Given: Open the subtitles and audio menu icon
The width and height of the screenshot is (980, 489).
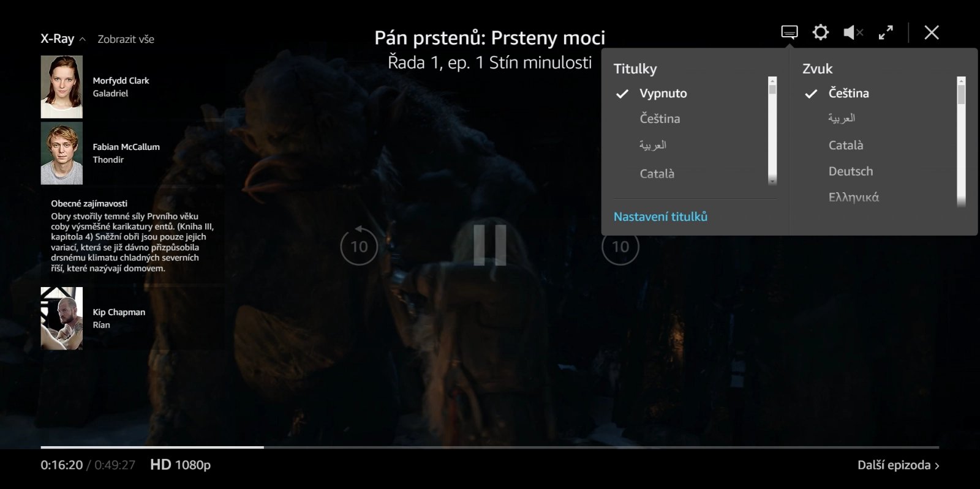Looking at the screenshot, I should tap(790, 32).
